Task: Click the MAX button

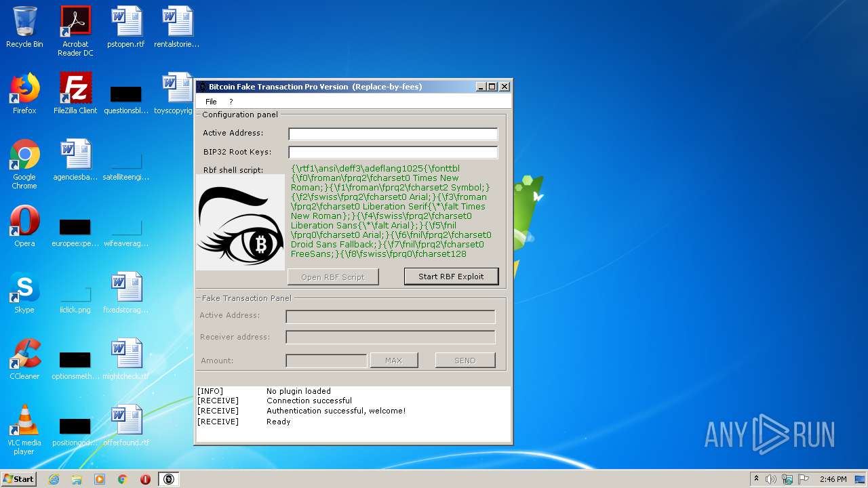Action: (394, 361)
